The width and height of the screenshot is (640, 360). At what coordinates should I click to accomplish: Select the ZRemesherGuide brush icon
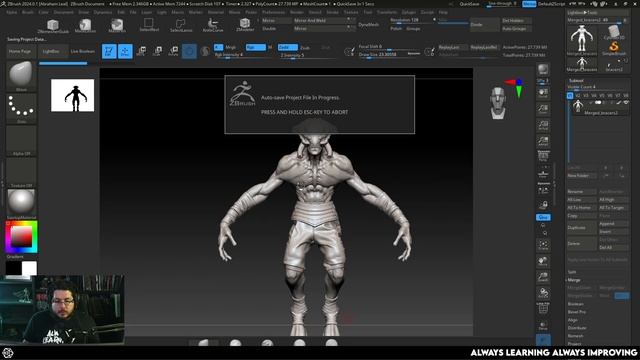(53, 25)
